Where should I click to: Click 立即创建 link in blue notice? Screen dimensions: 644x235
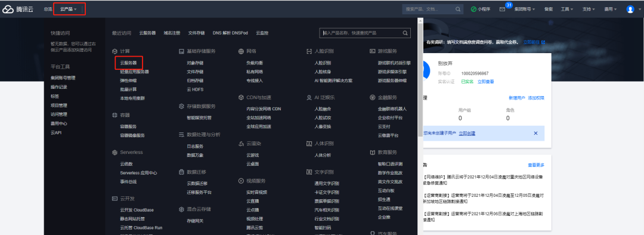pos(467,133)
